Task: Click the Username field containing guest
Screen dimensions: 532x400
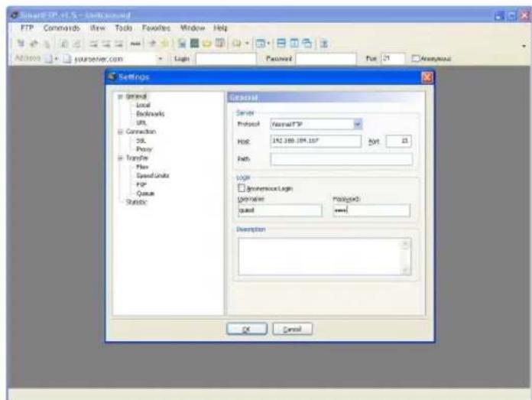Action: click(x=280, y=210)
